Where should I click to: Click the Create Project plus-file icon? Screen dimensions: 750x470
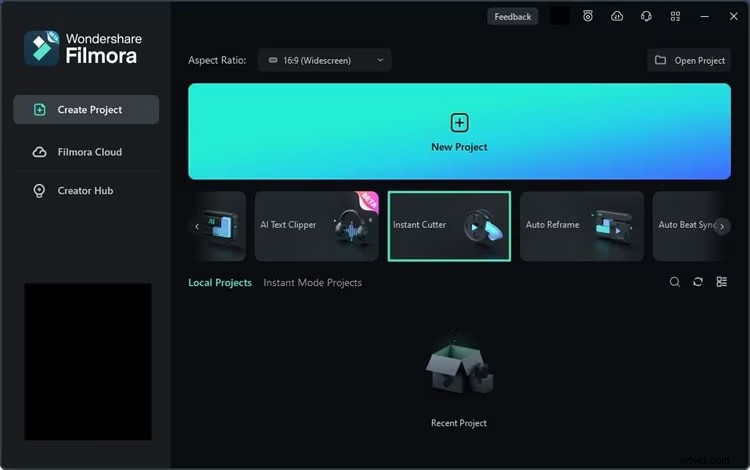pyautogui.click(x=40, y=109)
